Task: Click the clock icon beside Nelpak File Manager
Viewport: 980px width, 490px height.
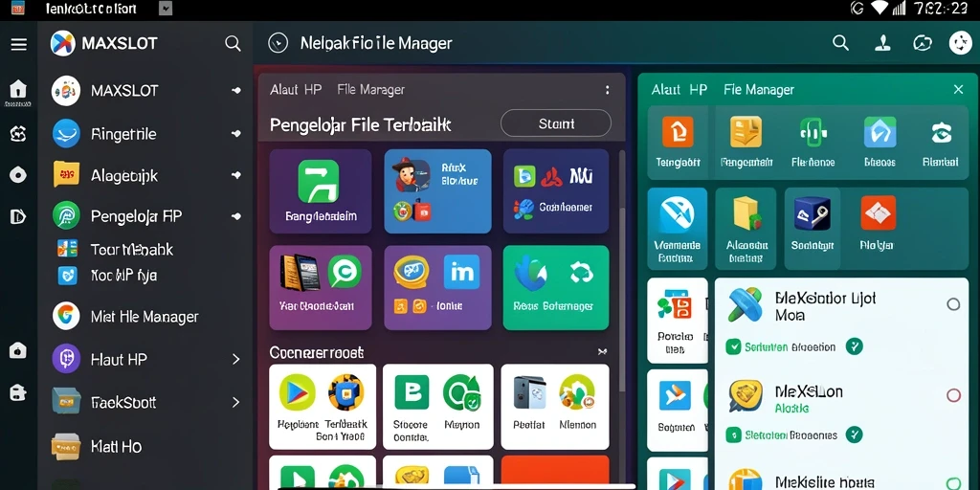Action: coord(278,43)
